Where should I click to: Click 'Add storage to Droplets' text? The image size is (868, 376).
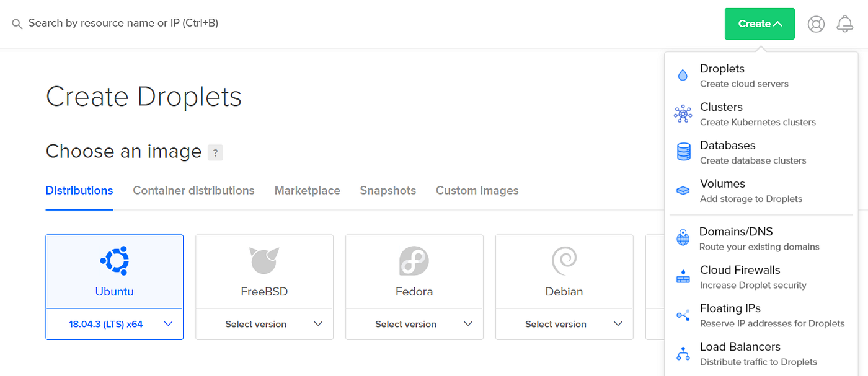click(x=751, y=199)
